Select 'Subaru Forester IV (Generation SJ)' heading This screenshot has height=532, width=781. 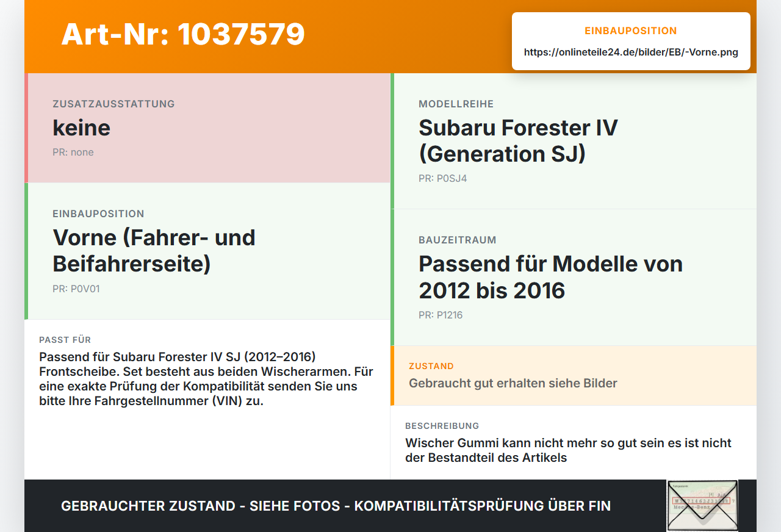(518, 140)
